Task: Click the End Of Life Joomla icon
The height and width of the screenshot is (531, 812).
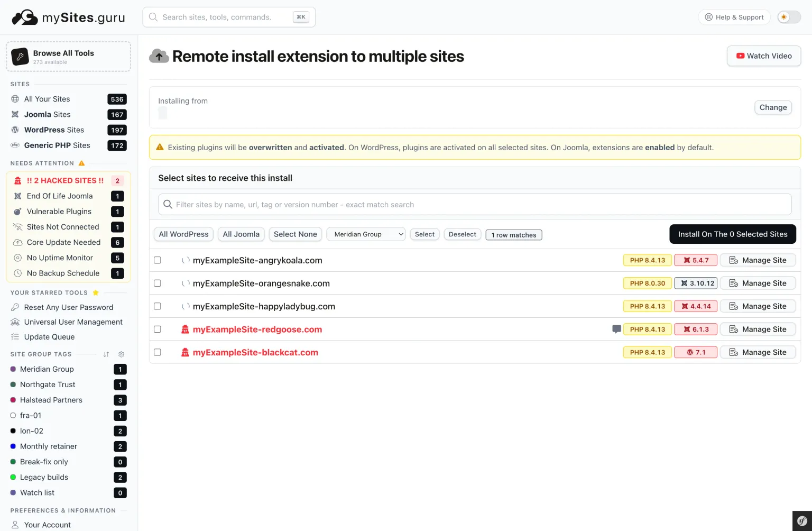Action: (x=17, y=196)
